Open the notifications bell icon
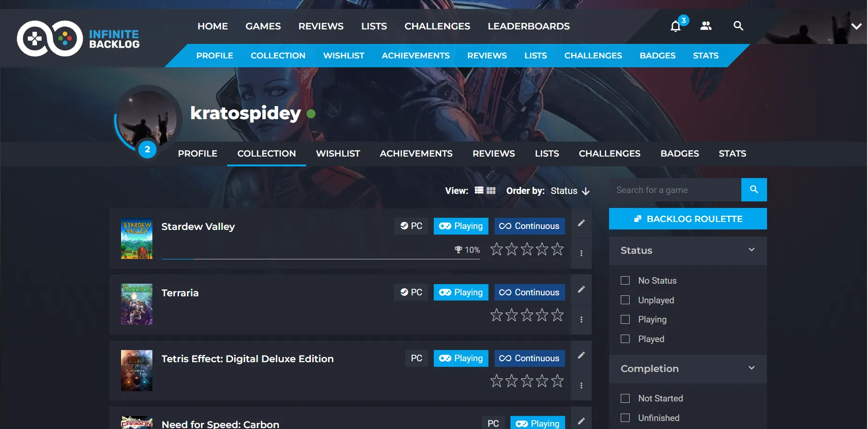Image resolution: width=868 pixels, height=429 pixels. (675, 26)
